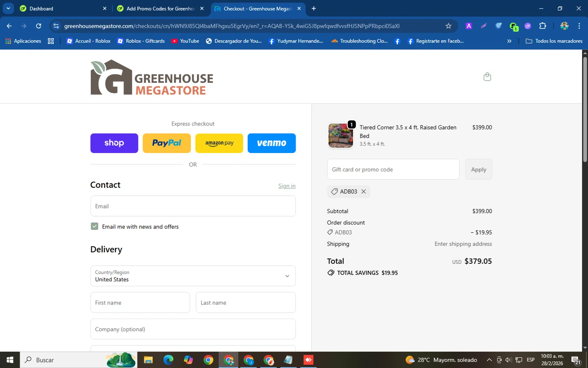Open the raised garden bed product thumbnail

[x=341, y=135]
